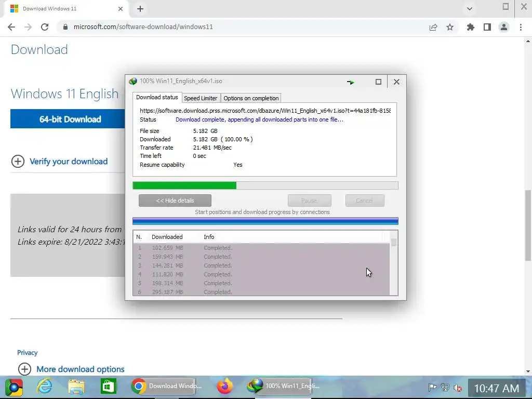
Task: Select connection row 111.820 MB
Action: click(261, 274)
